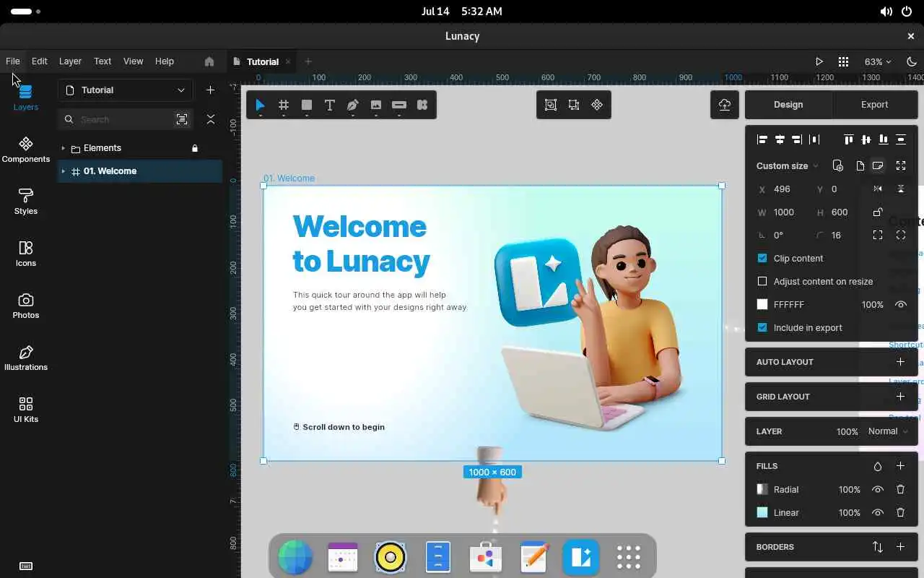Image resolution: width=924 pixels, height=578 pixels.
Task: Click the fit-to-content frame icon
Action: coord(901,165)
